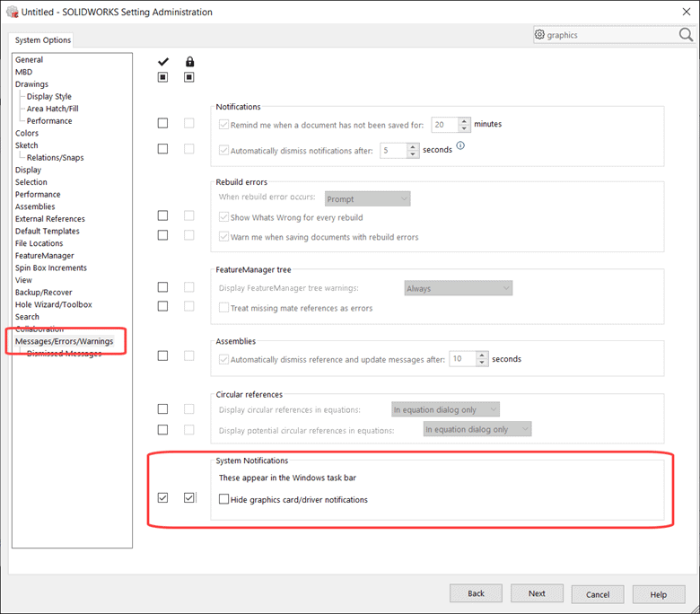Open the FeatureManager tree warnings Always dropdown
Image resolution: width=700 pixels, height=614 pixels.
coord(459,288)
